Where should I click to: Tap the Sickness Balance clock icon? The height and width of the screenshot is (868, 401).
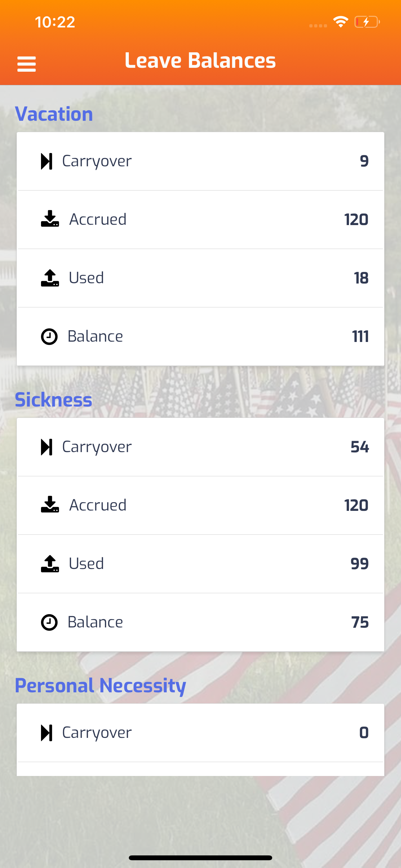click(x=49, y=622)
